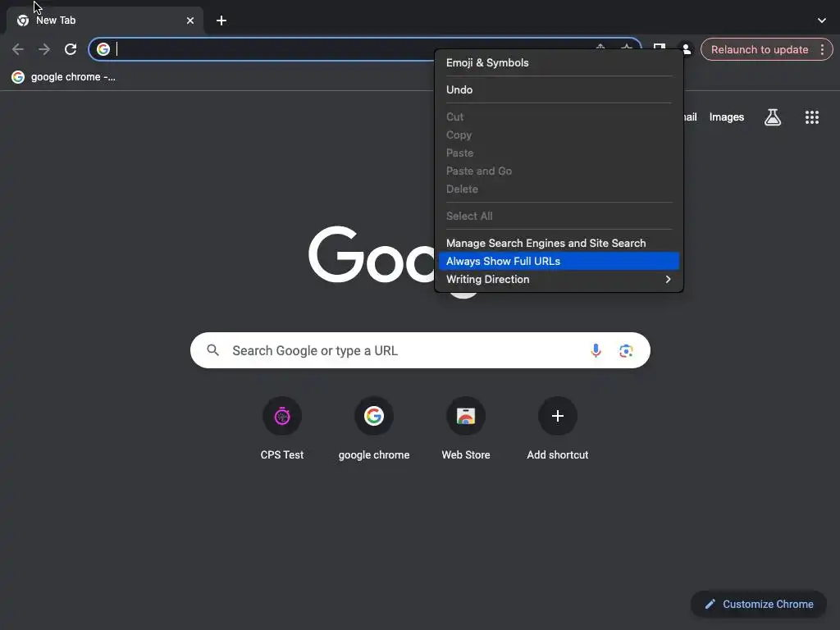
Task: Select Undo in the context menu
Action: tap(559, 89)
